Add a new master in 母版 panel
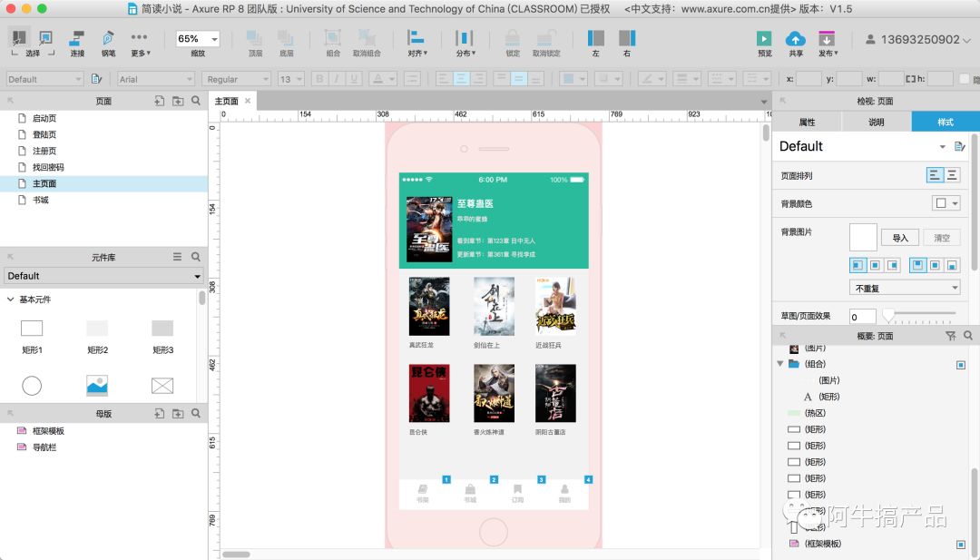This screenshot has width=980, height=560. [x=160, y=413]
